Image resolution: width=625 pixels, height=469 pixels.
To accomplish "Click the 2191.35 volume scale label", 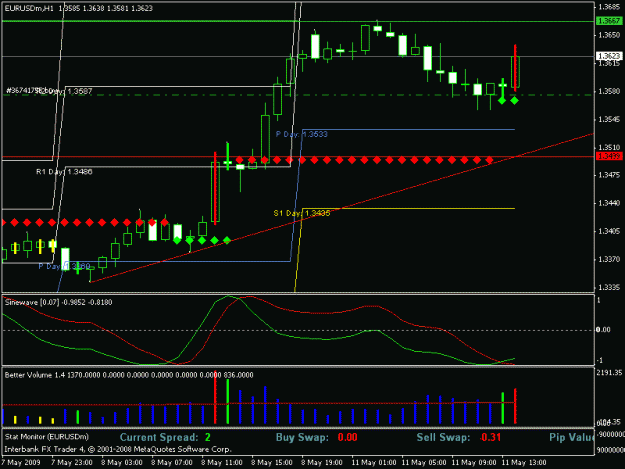I will point(609,373).
